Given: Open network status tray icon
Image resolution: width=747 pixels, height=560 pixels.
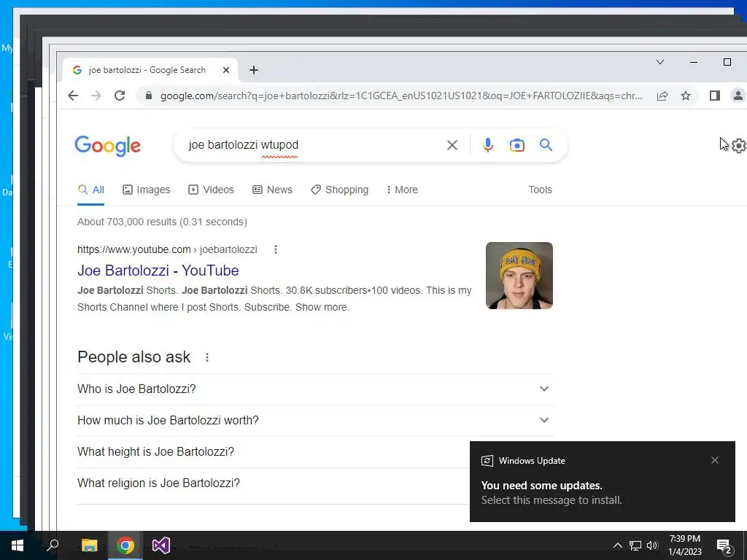Looking at the screenshot, I should pos(635,545).
